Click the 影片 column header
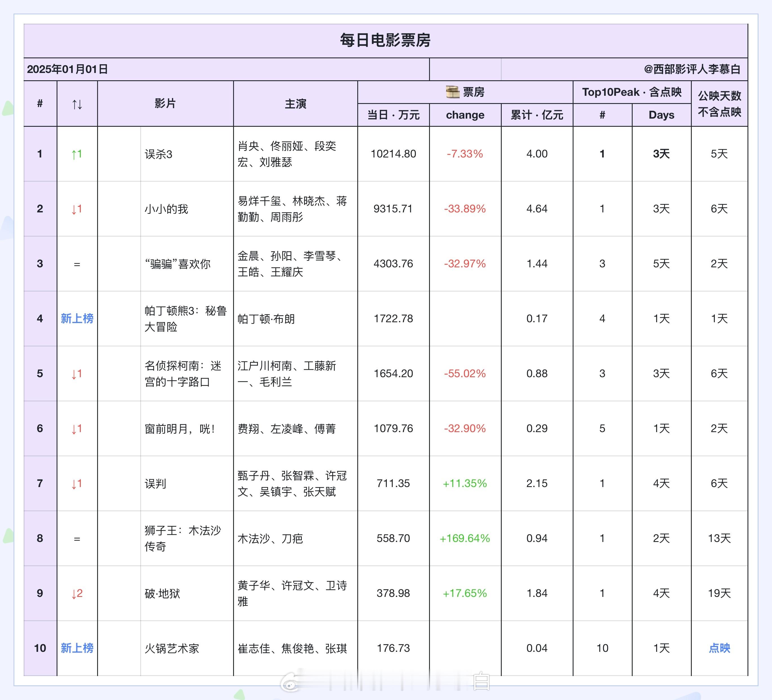772x700 pixels. [x=165, y=103]
